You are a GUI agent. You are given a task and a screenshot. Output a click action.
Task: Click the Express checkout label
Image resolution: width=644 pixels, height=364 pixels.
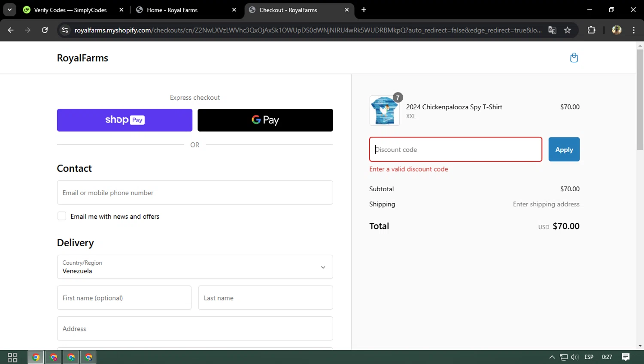[195, 98]
